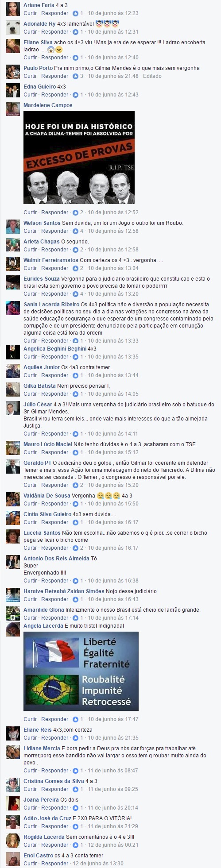Open the 'Excesso de Provas' image
This screenshot has width=221, height=868.
(79, 158)
